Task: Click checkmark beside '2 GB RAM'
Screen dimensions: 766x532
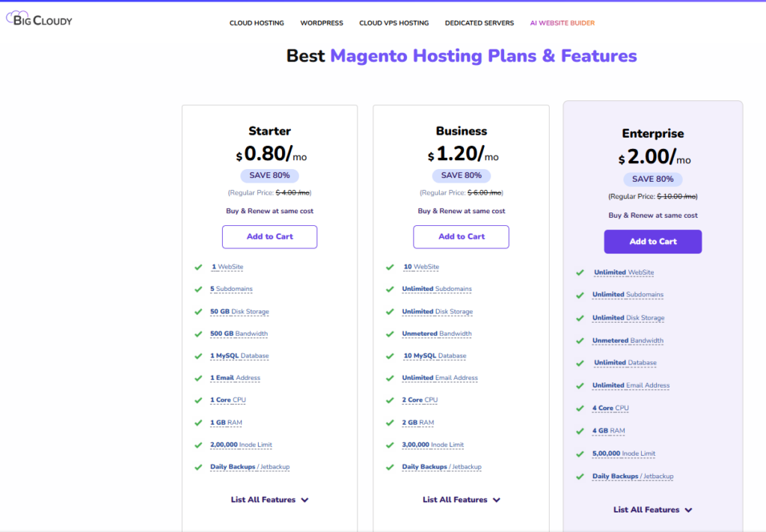Action: pos(390,423)
